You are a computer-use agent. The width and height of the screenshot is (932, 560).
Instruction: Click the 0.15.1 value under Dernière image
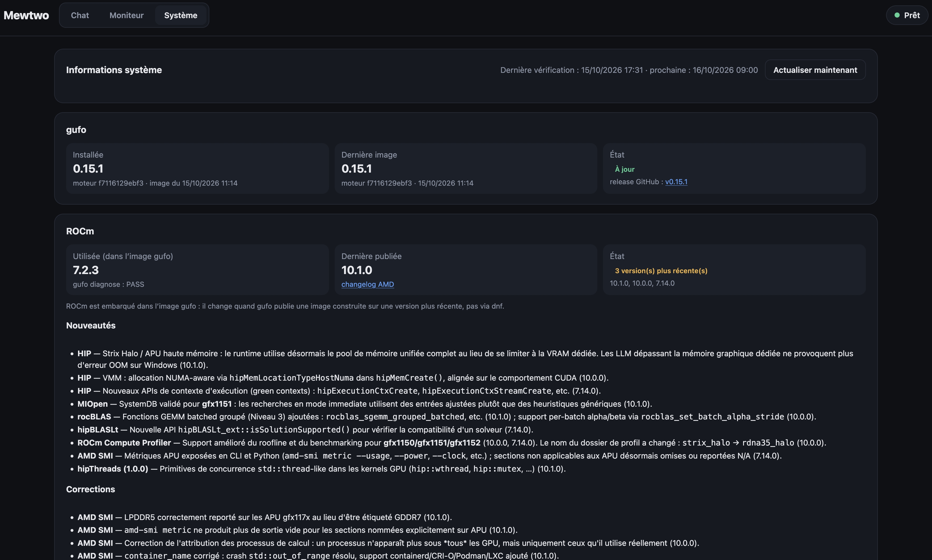point(357,169)
